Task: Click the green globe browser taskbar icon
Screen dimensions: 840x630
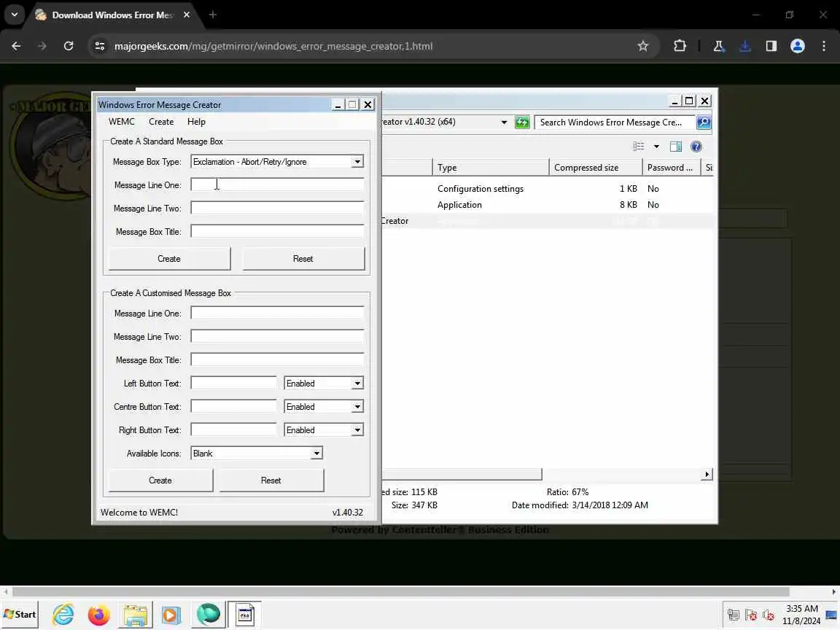Action: pos(209,615)
